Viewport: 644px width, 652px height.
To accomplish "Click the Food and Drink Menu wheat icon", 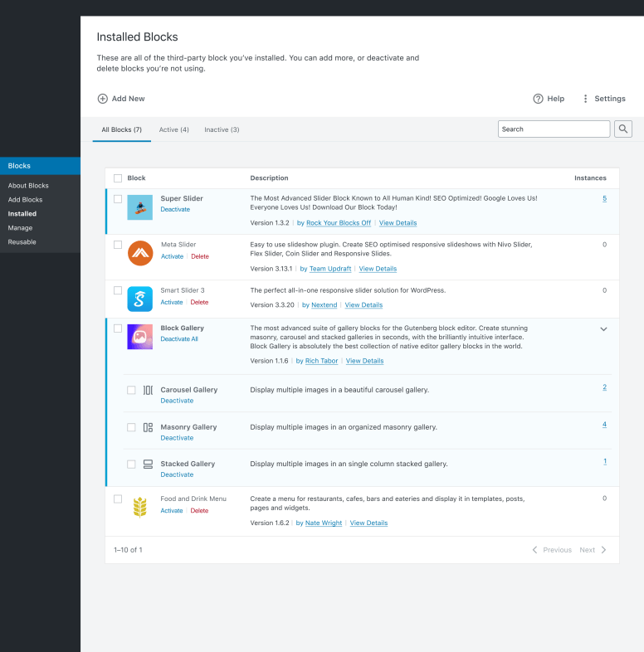I will [139, 508].
